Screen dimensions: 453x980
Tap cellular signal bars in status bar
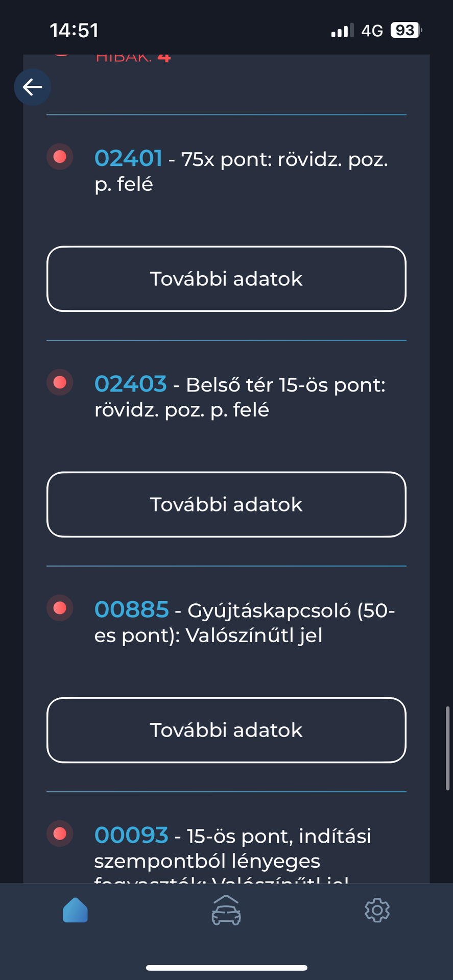tap(342, 31)
